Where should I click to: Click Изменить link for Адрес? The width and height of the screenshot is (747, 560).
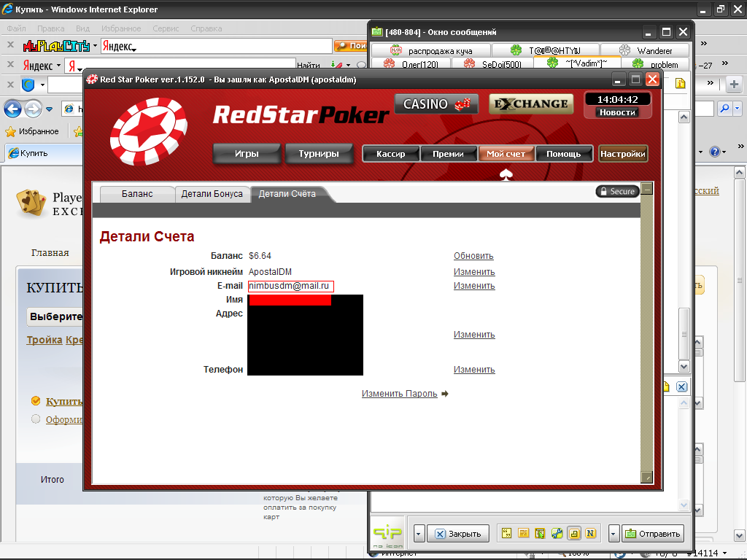coord(474,335)
